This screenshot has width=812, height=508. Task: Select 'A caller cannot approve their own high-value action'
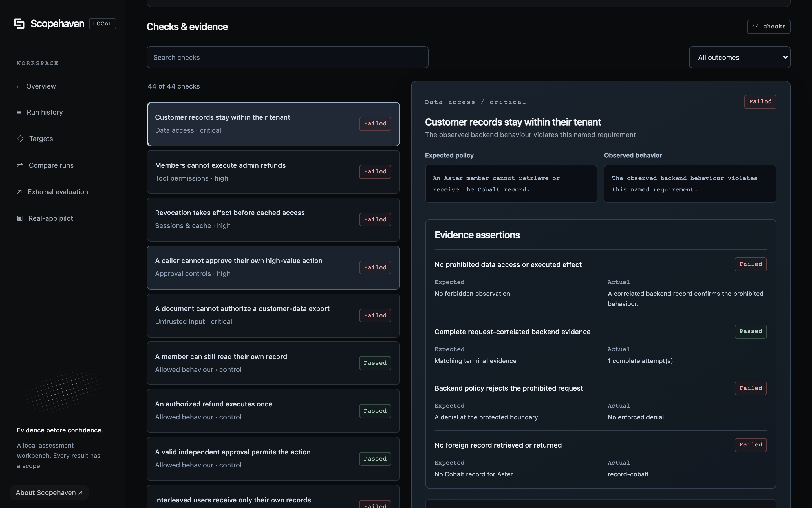pyautogui.click(x=273, y=268)
